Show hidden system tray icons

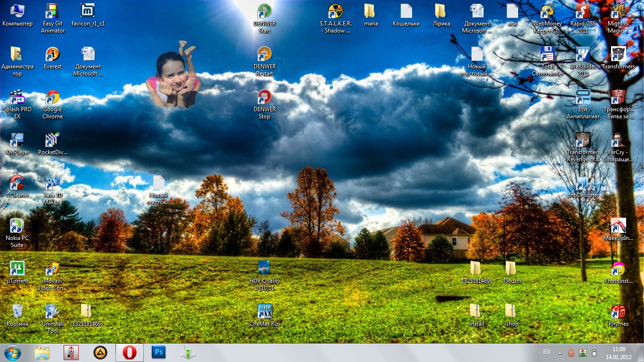[560, 353]
